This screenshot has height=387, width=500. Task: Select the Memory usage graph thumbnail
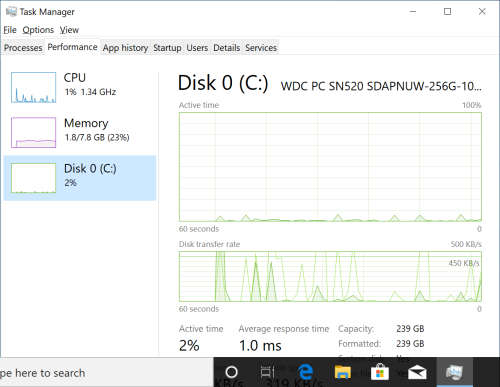point(33,132)
